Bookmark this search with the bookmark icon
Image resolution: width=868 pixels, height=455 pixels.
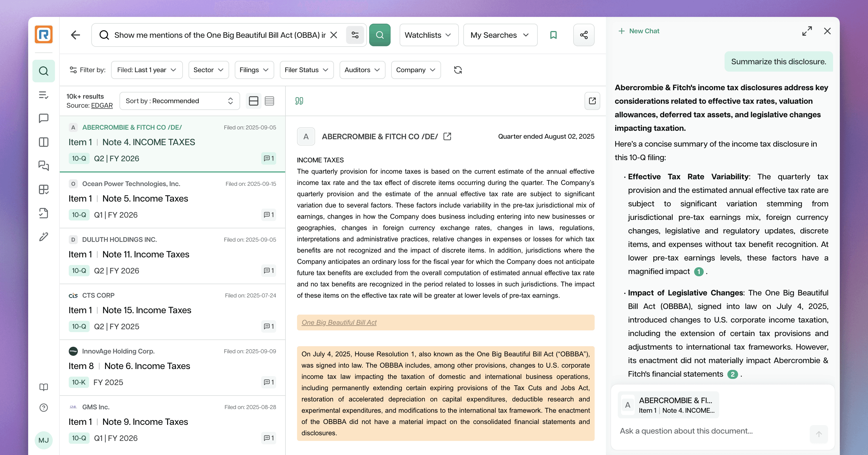pyautogui.click(x=553, y=35)
